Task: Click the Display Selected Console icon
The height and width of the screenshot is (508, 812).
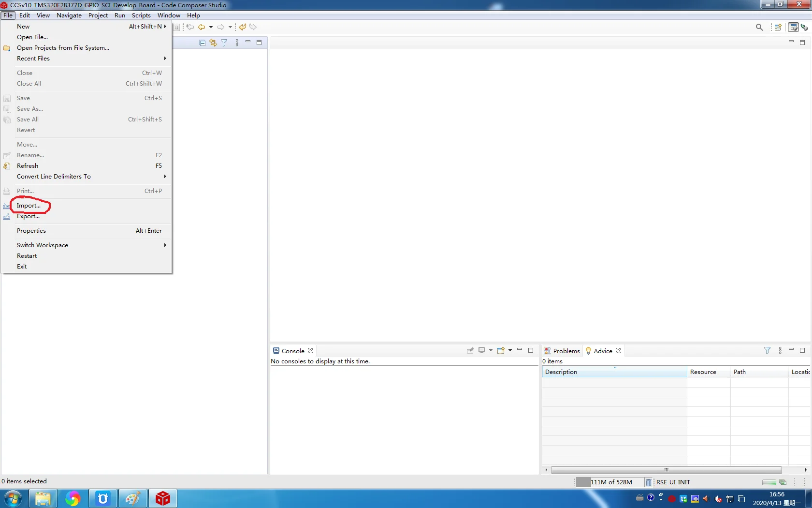Action: click(481, 351)
